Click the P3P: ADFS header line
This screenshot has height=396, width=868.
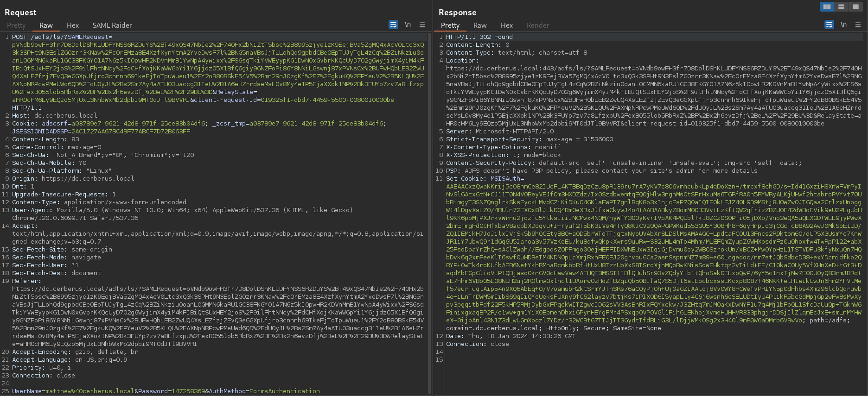602,171
